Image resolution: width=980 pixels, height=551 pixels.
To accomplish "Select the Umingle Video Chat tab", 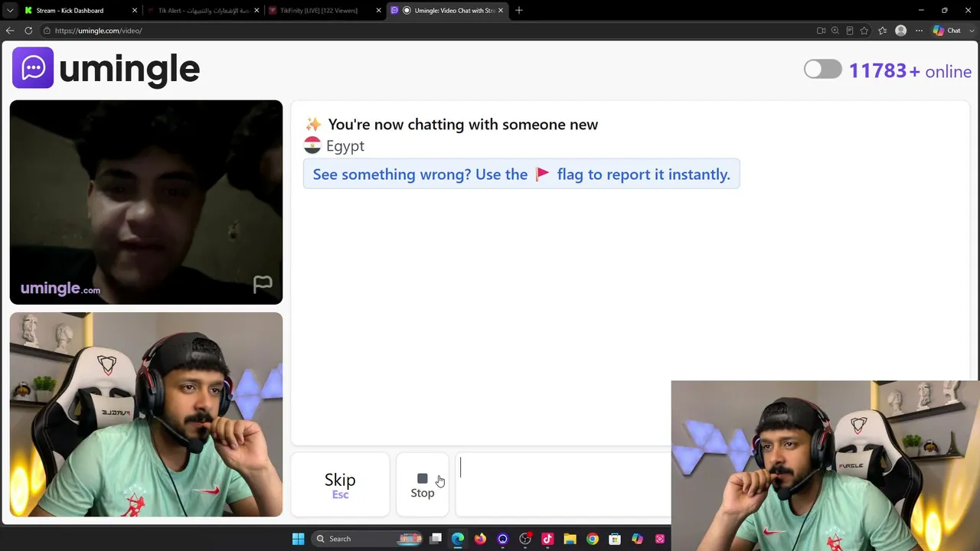I will [x=448, y=11].
